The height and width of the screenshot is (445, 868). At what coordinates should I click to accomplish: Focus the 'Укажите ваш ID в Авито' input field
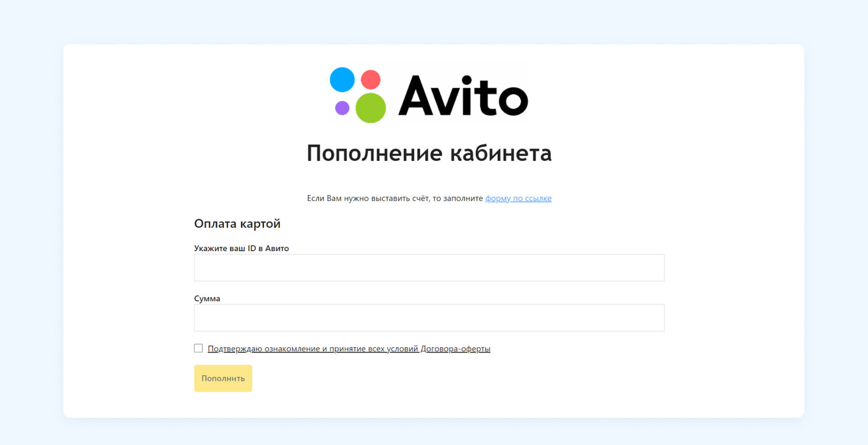click(429, 268)
